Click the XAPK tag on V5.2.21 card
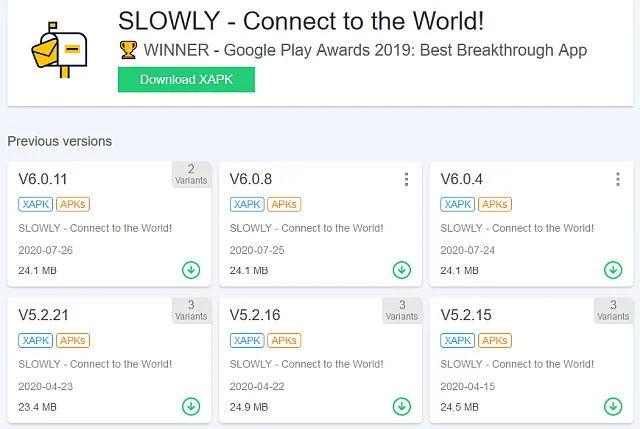This screenshot has height=429, width=640. [x=36, y=340]
